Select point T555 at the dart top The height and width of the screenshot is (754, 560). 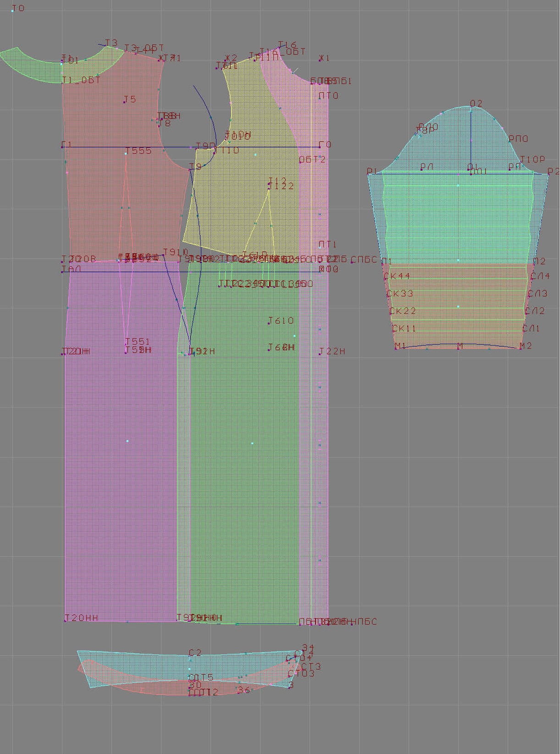(126, 153)
